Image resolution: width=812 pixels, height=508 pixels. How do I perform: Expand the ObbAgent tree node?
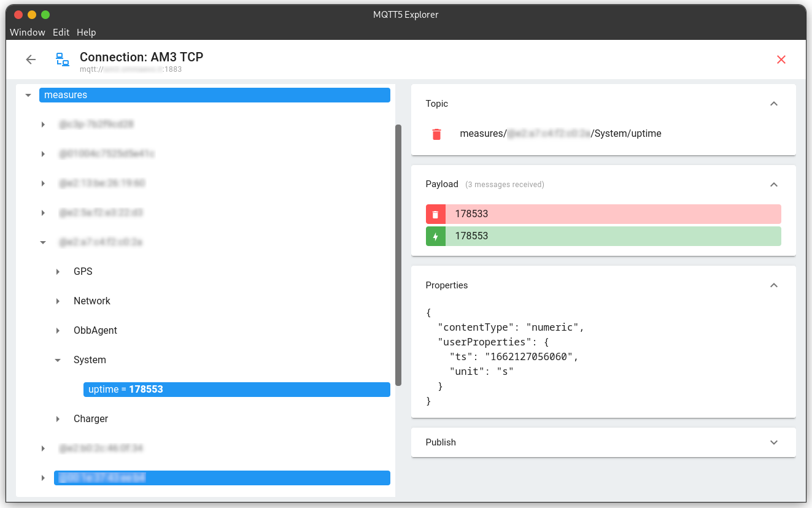pyautogui.click(x=58, y=331)
